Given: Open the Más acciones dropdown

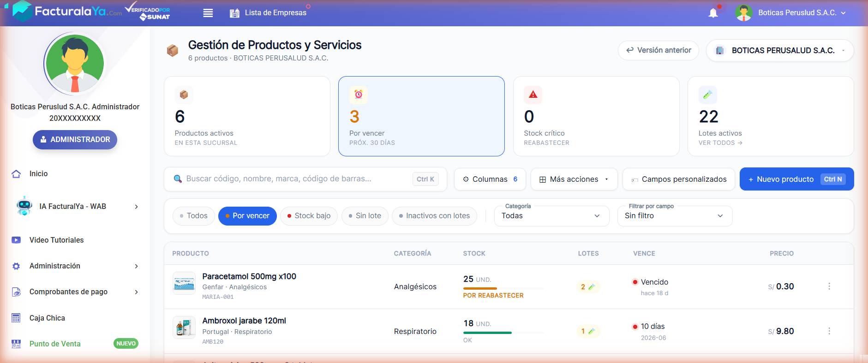Looking at the screenshot, I should tap(574, 179).
